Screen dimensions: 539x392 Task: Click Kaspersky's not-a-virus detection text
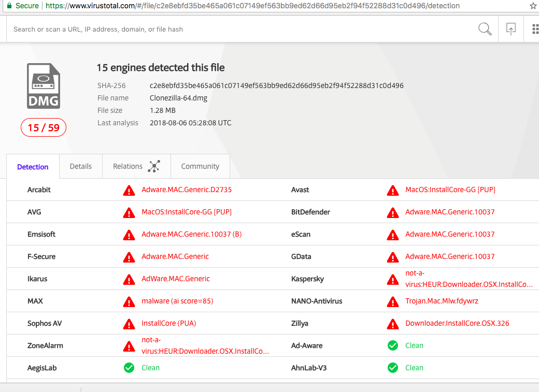click(x=469, y=279)
